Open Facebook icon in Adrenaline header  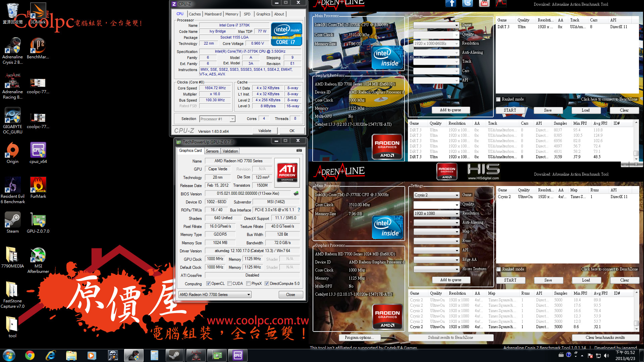(x=450, y=3)
